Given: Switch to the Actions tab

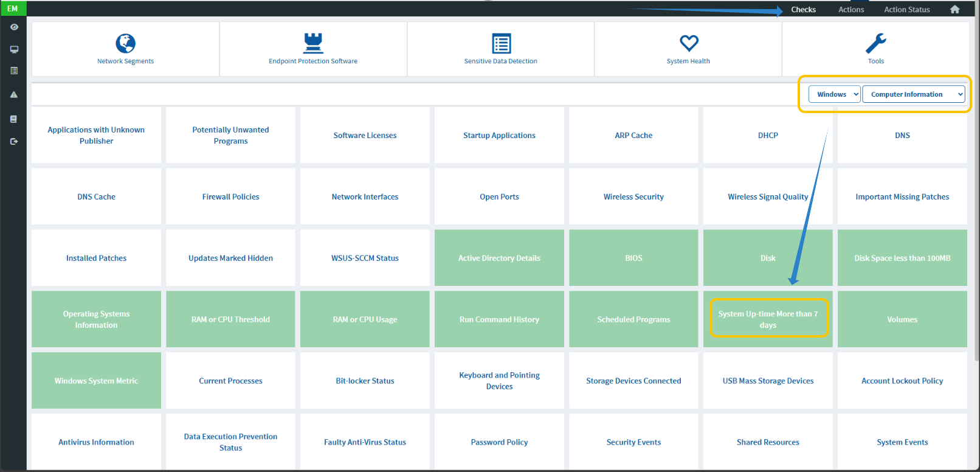Looking at the screenshot, I should (851, 10).
